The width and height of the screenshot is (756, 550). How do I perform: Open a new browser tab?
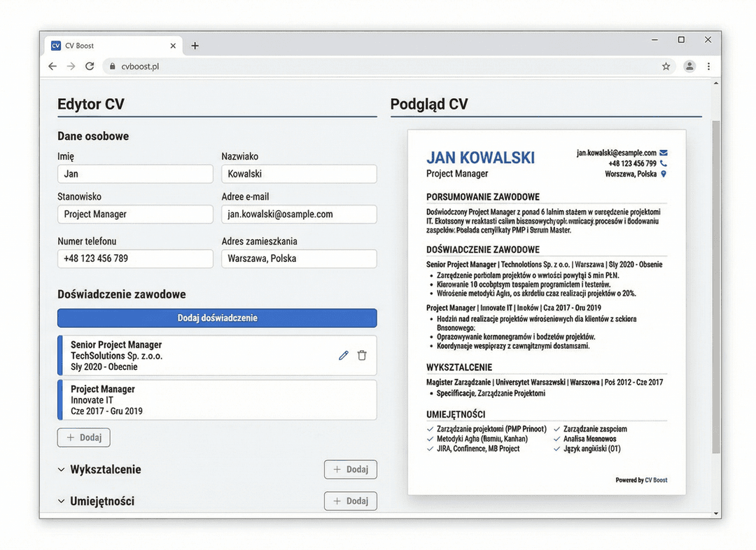[x=195, y=45]
